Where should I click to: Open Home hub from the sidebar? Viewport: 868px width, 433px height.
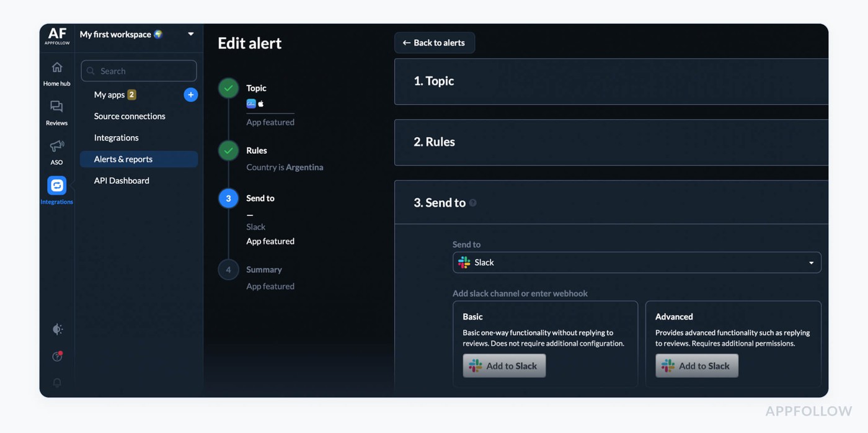pyautogui.click(x=56, y=73)
